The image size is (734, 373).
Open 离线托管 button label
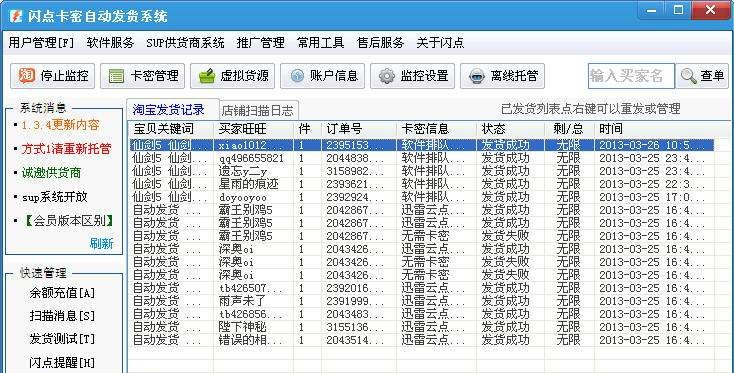click(514, 76)
